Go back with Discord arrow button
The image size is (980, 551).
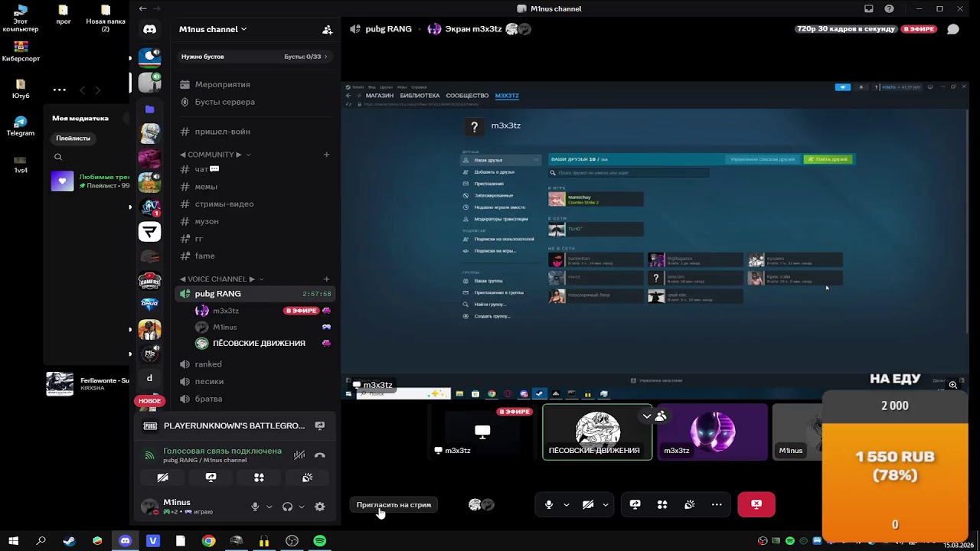(142, 8)
